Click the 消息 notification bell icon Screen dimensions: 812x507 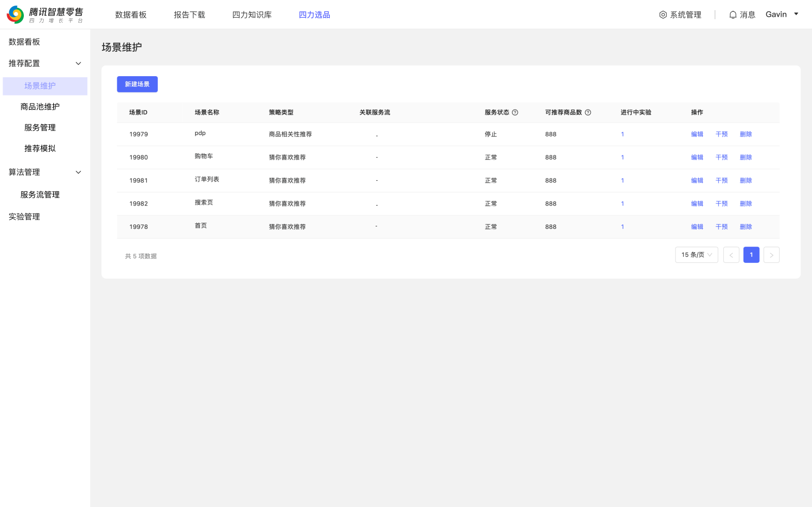click(733, 15)
